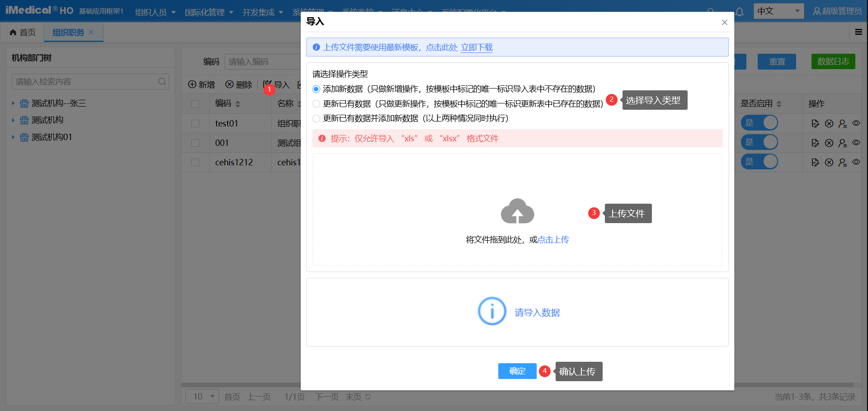Viewport: 868px width, 411px height.
Task: Expand 测试机构 tree node
Action: [13, 120]
